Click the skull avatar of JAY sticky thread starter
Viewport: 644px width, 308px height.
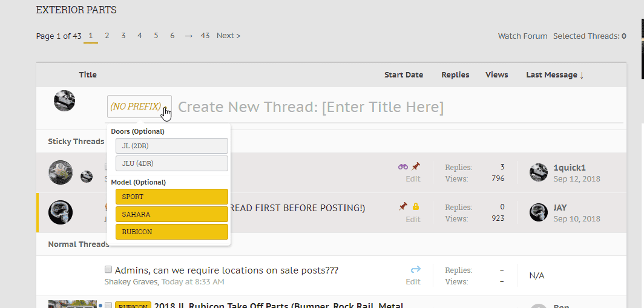[61, 212]
